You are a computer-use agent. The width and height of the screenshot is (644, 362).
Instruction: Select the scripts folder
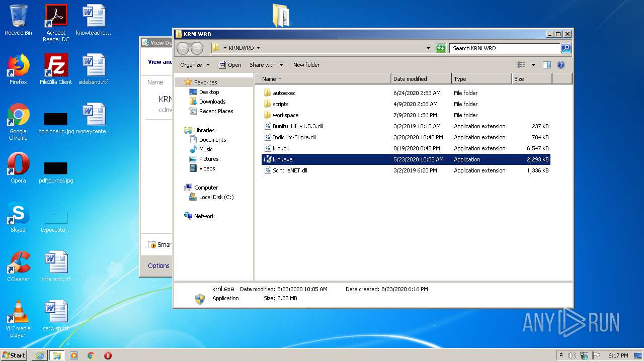[406, 104]
